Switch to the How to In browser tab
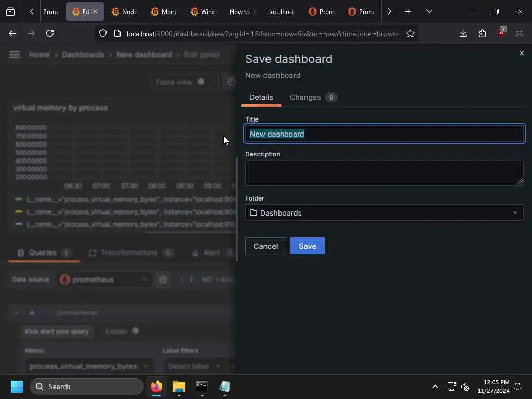Viewport: 532px width, 399px height. click(243, 12)
